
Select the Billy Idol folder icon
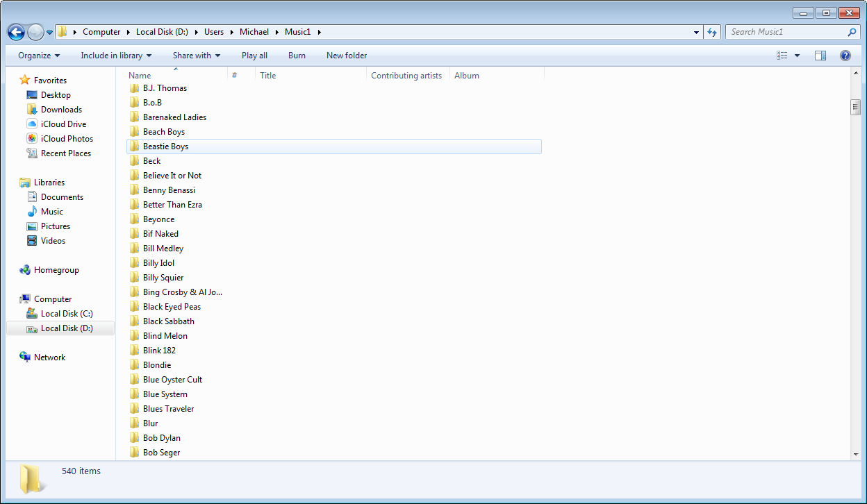135,263
